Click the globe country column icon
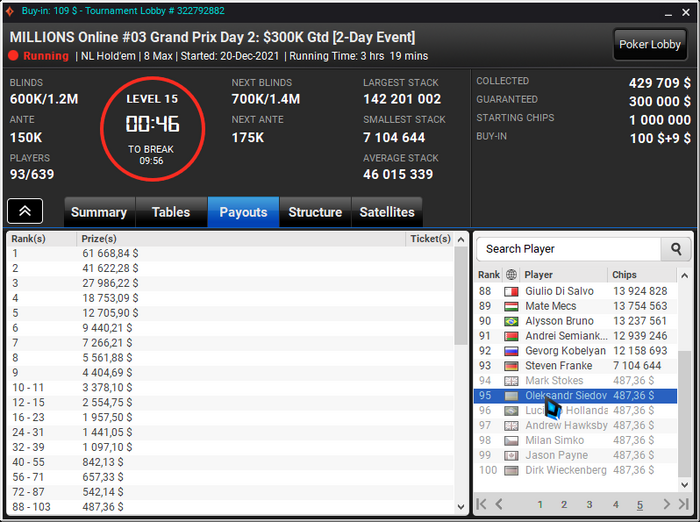This screenshot has height=522, width=700. point(511,275)
